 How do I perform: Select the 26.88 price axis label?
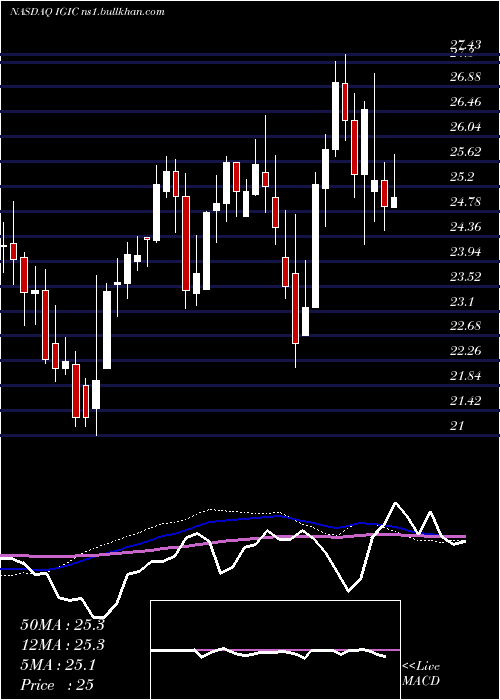pos(466,77)
